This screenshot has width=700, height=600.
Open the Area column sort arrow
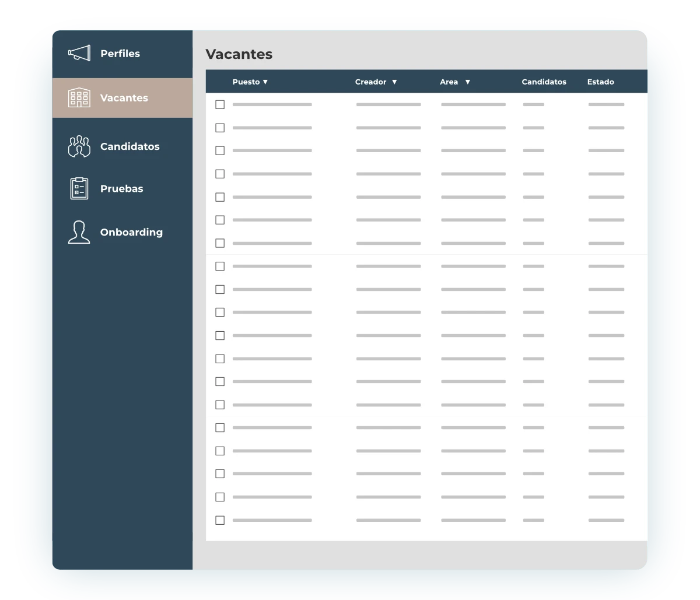468,82
